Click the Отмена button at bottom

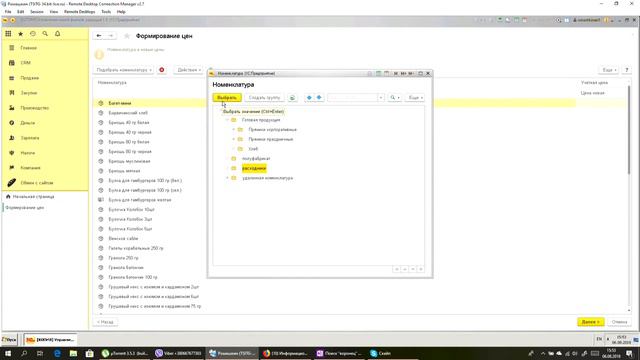619,322
